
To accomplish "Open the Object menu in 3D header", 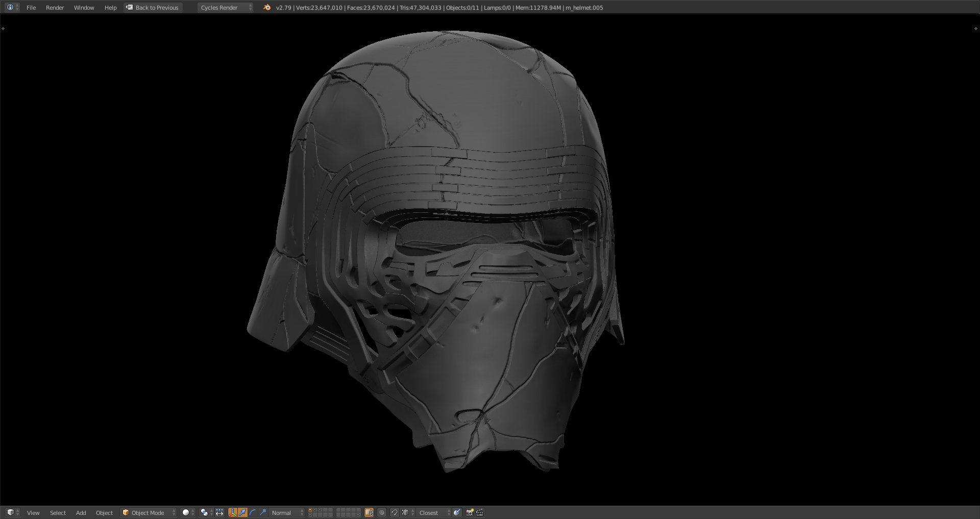I will 104,512.
